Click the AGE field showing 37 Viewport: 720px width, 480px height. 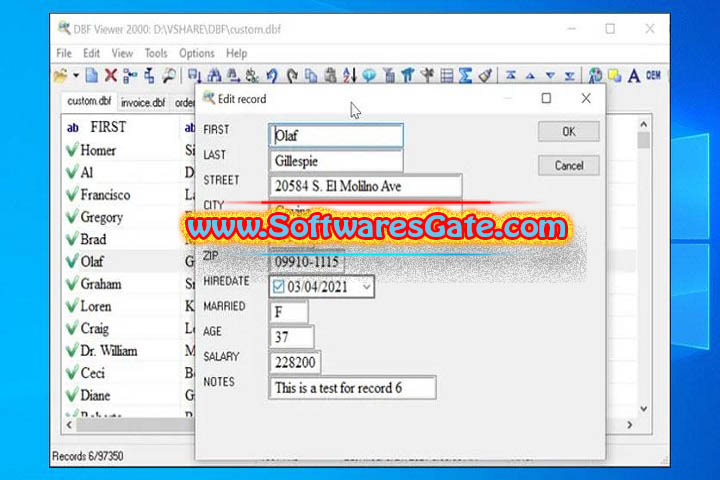click(292, 337)
